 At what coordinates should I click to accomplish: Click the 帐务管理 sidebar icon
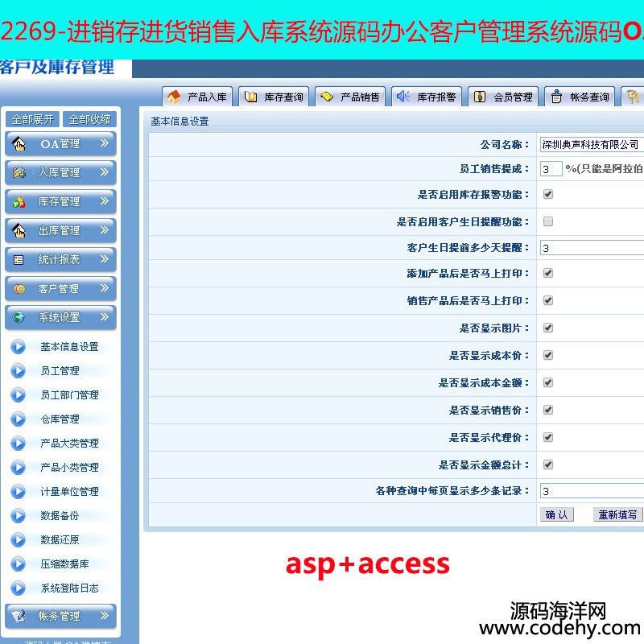click(19, 616)
